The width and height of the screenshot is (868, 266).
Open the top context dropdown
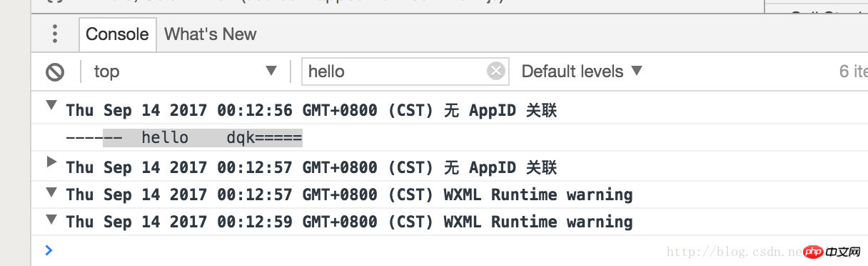(186, 72)
